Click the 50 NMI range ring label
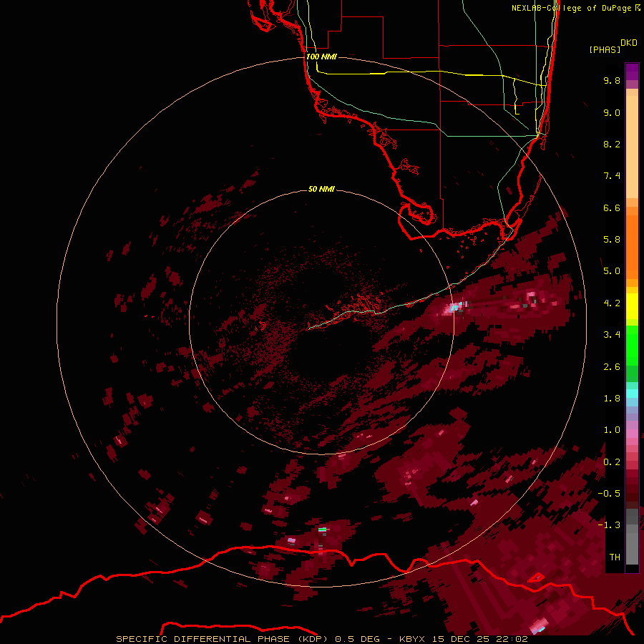 coord(321,189)
